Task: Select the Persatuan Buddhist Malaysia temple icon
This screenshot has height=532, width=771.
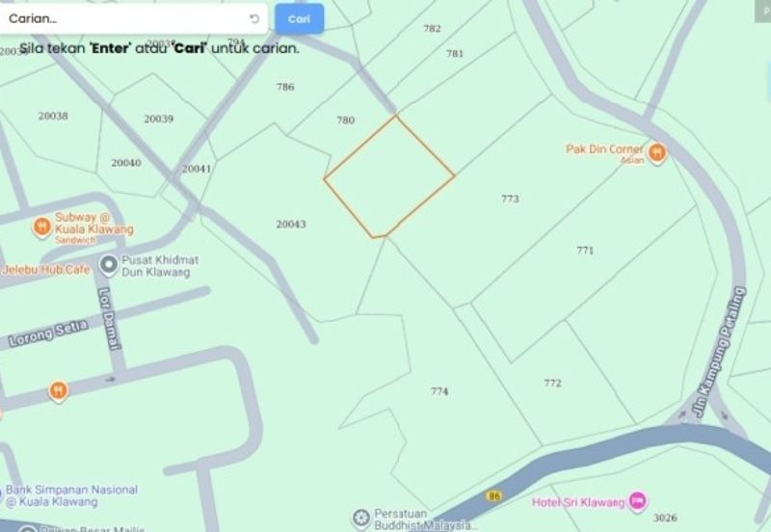Action: coord(361,519)
